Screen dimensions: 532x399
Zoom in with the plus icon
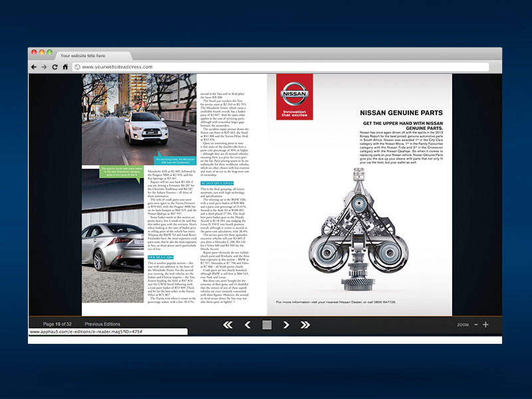click(x=485, y=325)
